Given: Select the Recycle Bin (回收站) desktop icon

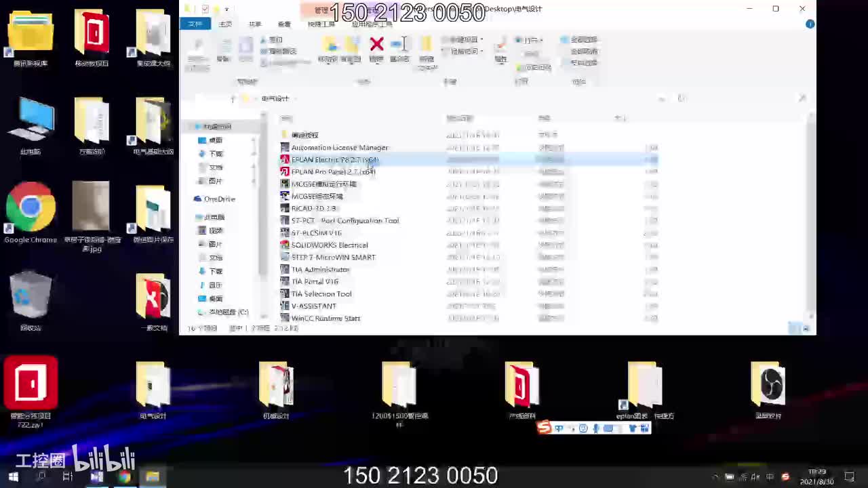Looking at the screenshot, I should [x=31, y=295].
